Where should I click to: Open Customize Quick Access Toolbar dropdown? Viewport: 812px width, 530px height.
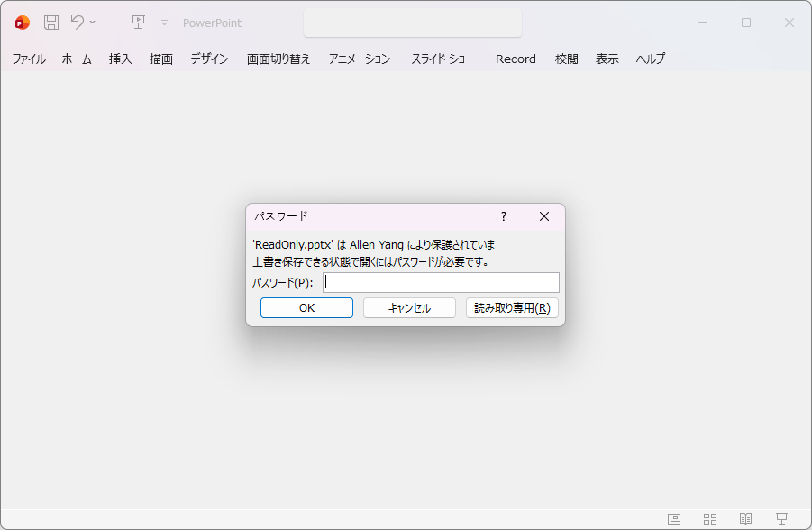point(164,23)
